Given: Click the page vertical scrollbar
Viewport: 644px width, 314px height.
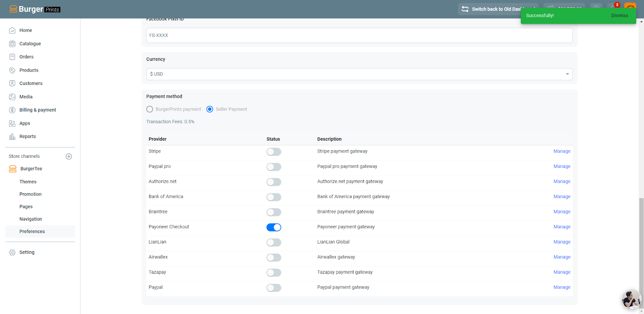Looking at the screenshot, I should coord(641,254).
